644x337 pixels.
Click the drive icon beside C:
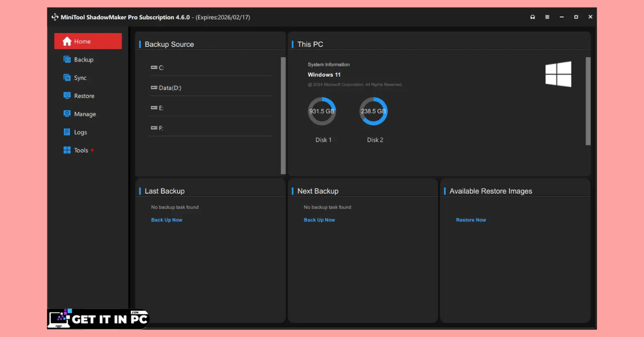pyautogui.click(x=154, y=68)
